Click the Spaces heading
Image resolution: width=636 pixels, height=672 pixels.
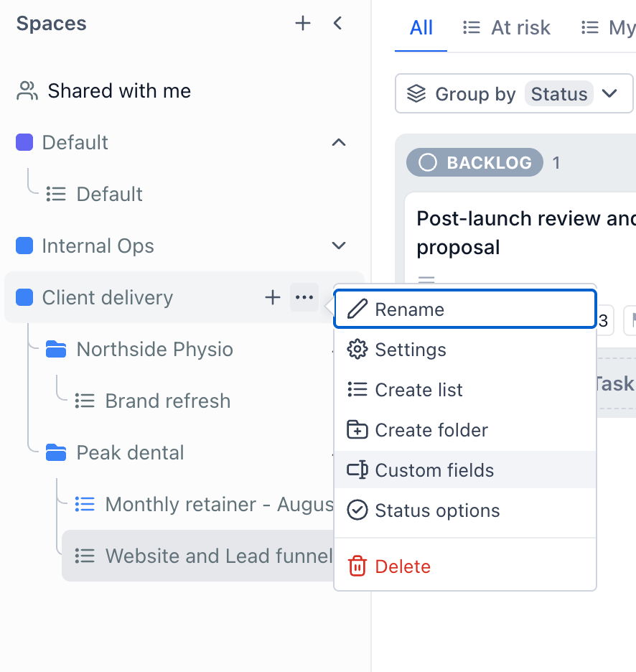[x=52, y=23]
